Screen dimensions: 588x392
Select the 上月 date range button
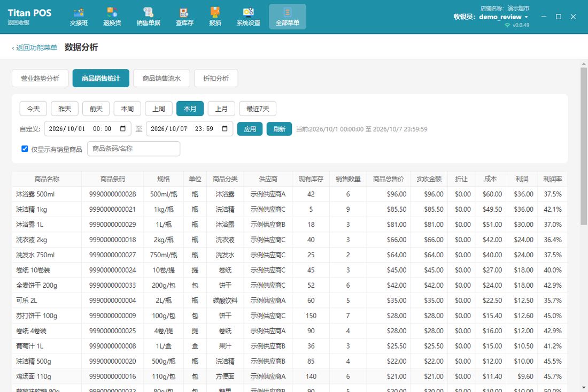[x=221, y=109]
